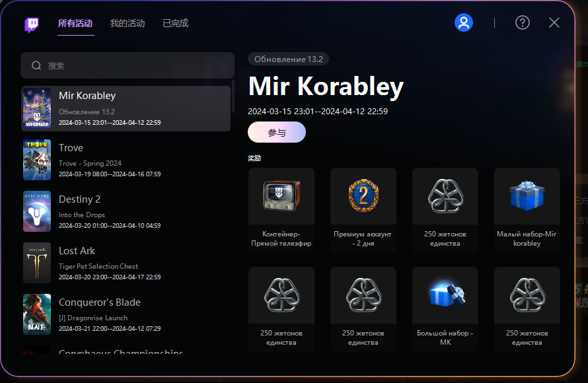Close the activities window
The height and width of the screenshot is (383, 588).
[554, 22]
